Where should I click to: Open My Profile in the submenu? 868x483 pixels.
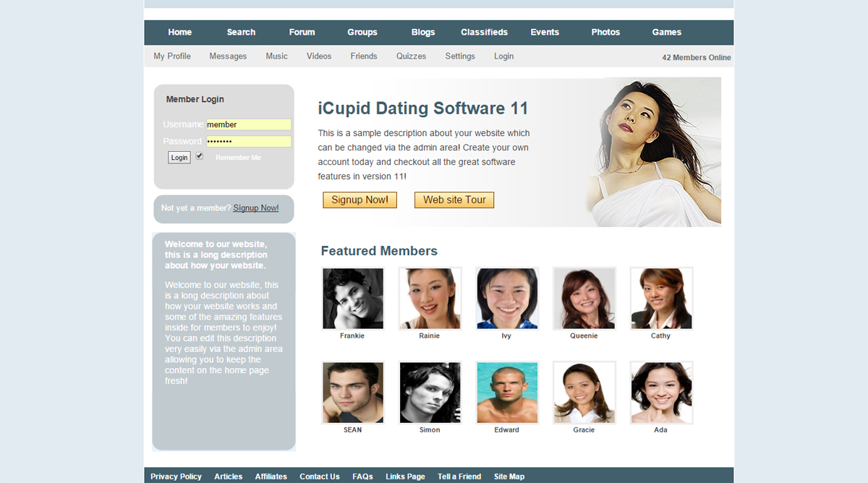[172, 56]
